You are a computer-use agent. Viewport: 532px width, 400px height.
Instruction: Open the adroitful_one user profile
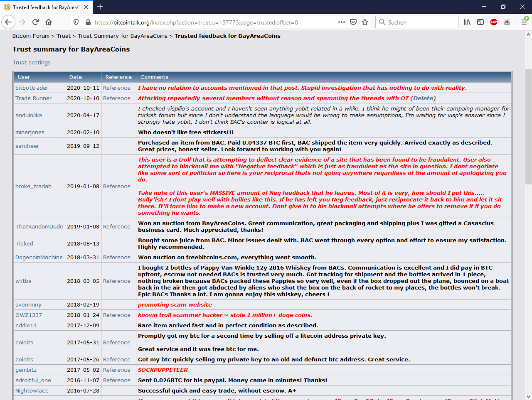point(33,380)
